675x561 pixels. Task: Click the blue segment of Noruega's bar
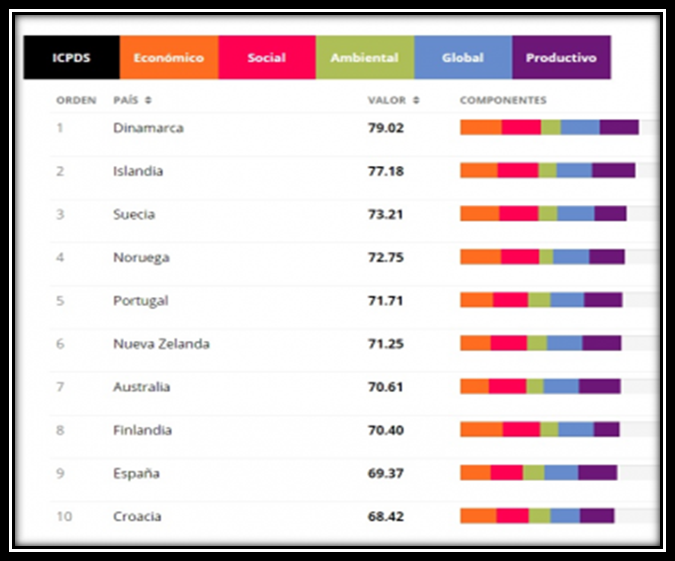coord(570,257)
